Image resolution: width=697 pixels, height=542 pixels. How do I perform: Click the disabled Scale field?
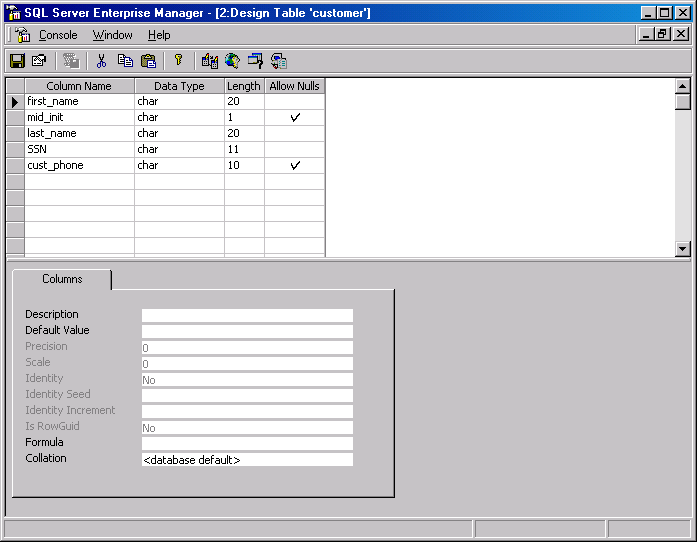click(x=247, y=363)
